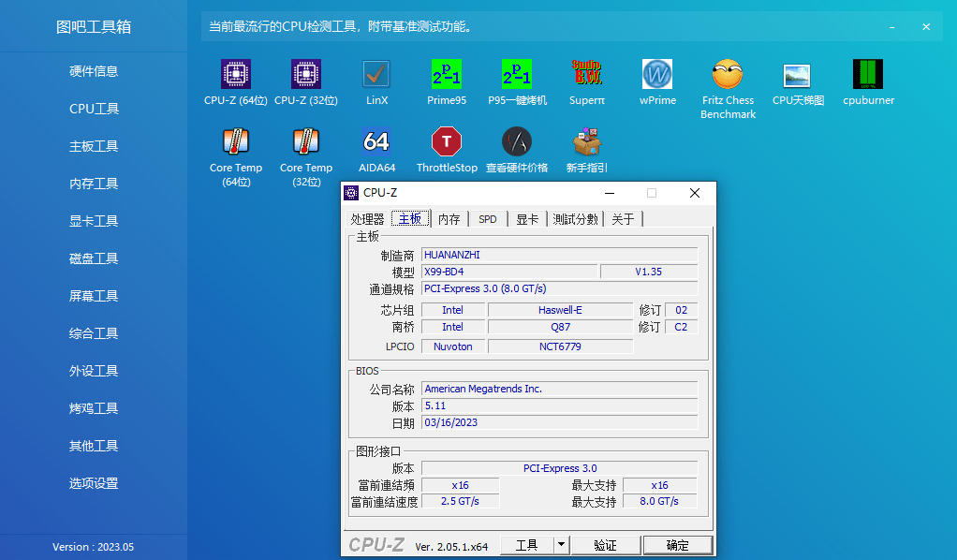Switch to 主板 tab in CPU-Z
957x560 pixels.
click(x=410, y=218)
